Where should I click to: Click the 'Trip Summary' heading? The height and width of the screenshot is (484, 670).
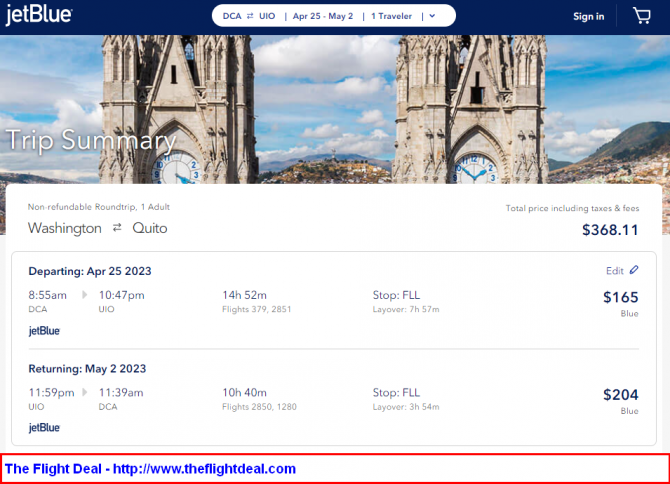click(91, 140)
